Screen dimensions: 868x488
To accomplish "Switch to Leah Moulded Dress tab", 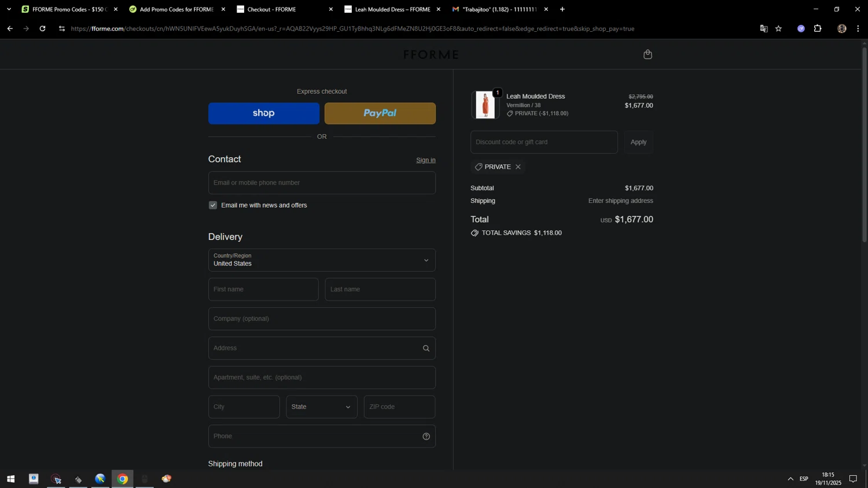I will pyautogui.click(x=392, y=9).
